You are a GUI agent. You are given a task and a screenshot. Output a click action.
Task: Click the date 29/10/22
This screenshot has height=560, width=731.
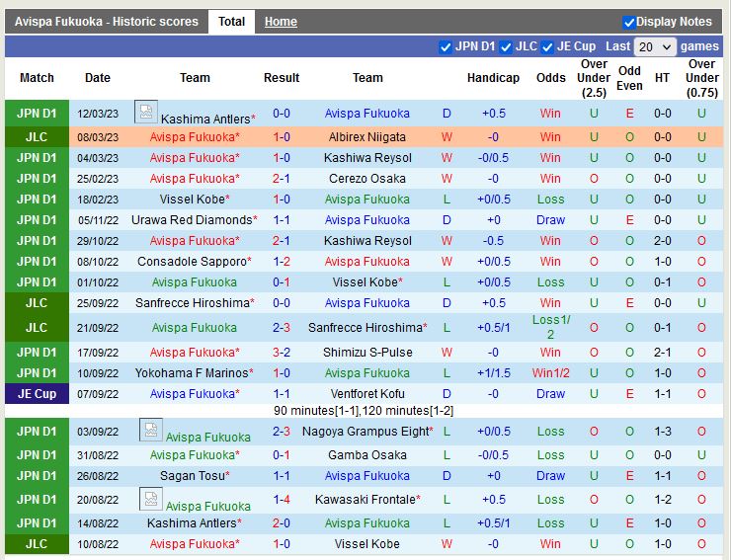point(98,241)
